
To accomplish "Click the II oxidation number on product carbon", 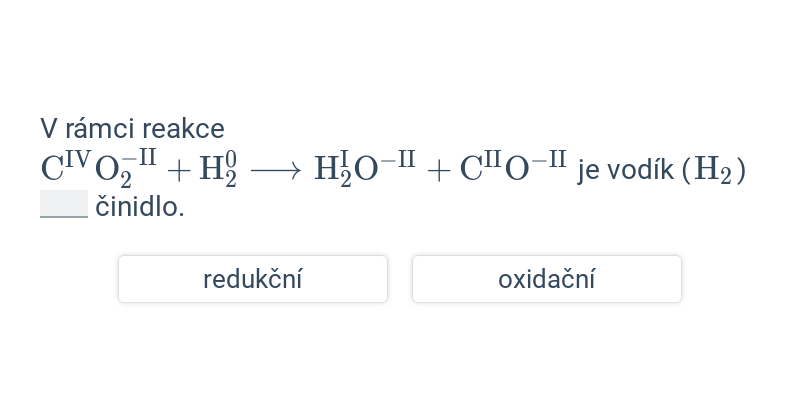I will [492, 159].
